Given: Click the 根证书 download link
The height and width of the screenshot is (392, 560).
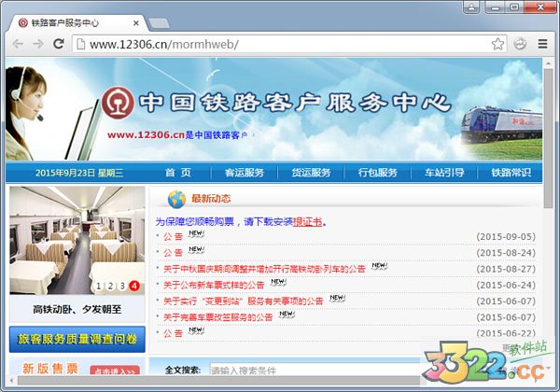Looking at the screenshot, I should pos(307,222).
